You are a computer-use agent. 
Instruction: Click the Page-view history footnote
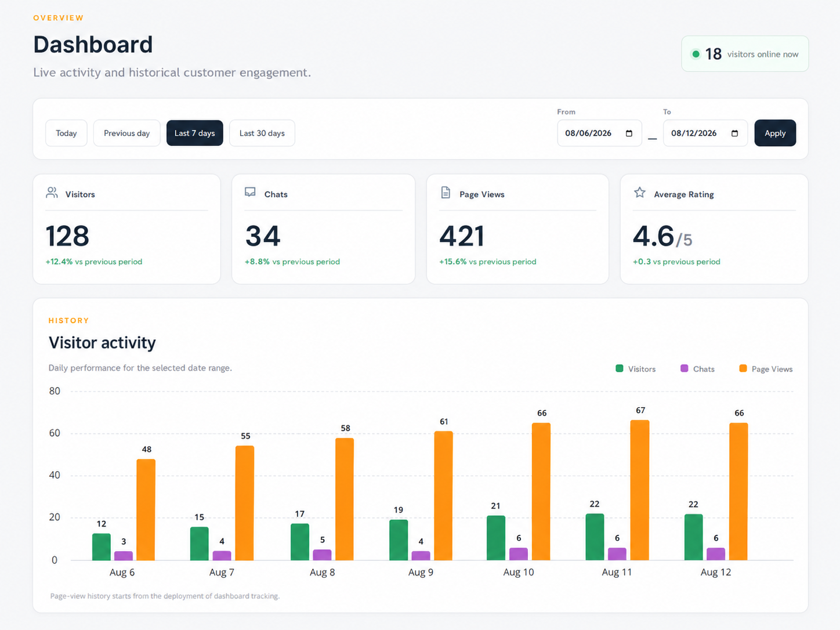165,596
